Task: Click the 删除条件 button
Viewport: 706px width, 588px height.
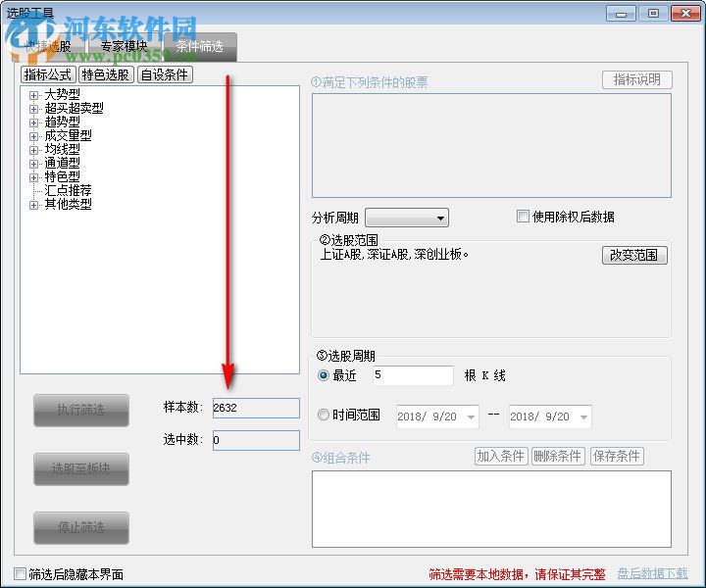Action: pos(558,456)
